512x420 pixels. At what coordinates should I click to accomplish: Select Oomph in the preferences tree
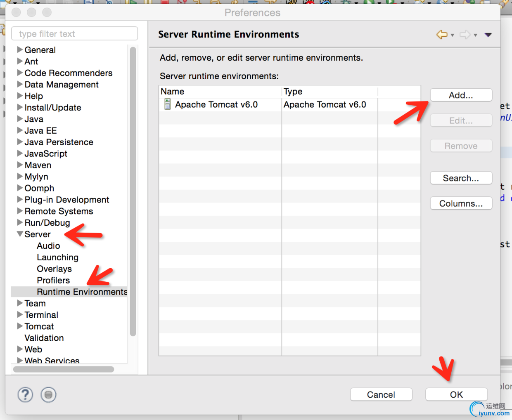(x=39, y=188)
